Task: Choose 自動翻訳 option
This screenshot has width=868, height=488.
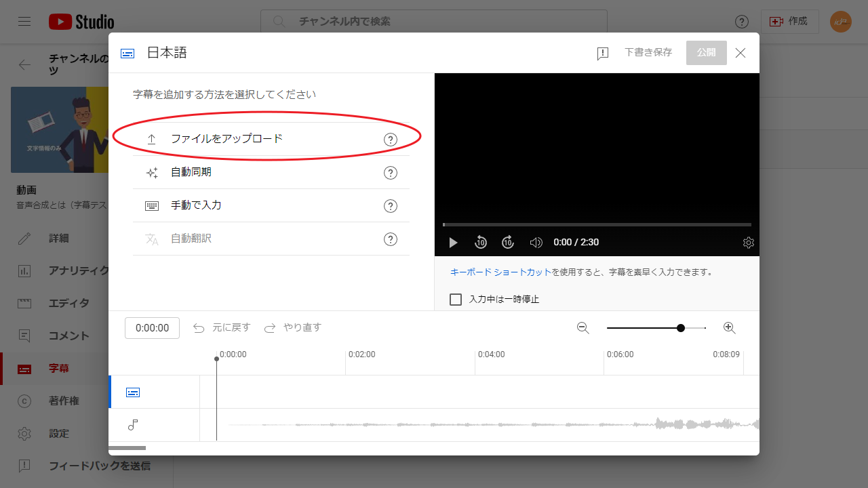Action: pos(271,239)
